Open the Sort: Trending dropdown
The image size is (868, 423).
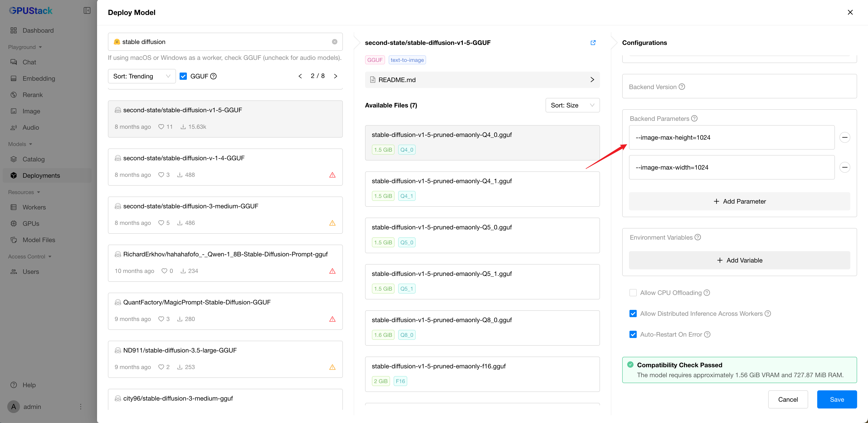141,76
